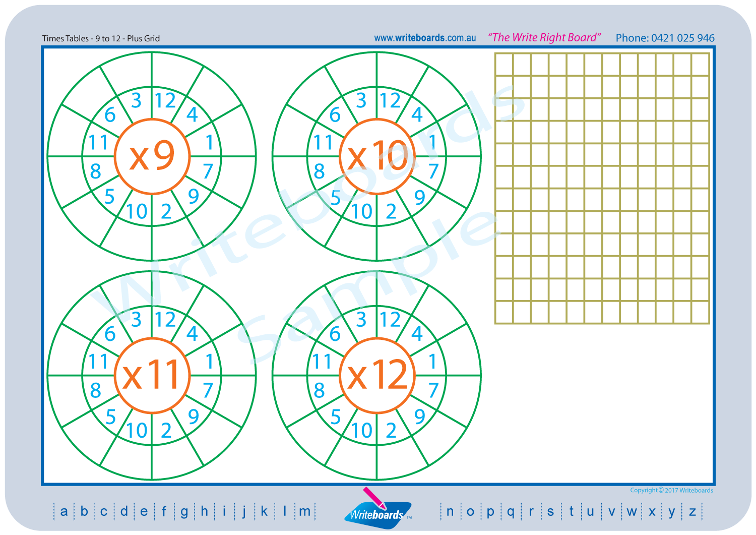
Task: Click number 6 in the x10 wheel
Action: pos(335,115)
